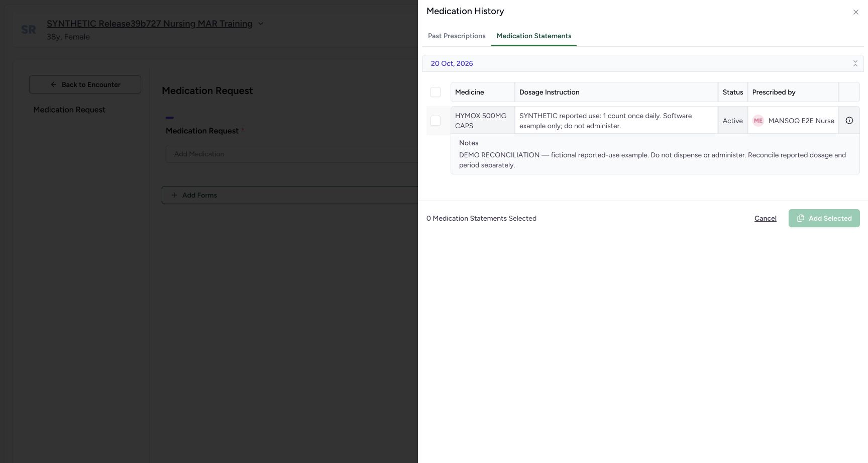Click the DEMO RECONCILIATION notes text
The image size is (868, 463).
coord(653,160)
